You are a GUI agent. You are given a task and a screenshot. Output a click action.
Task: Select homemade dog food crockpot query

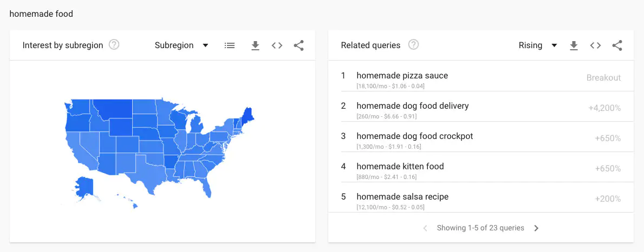[414, 136]
